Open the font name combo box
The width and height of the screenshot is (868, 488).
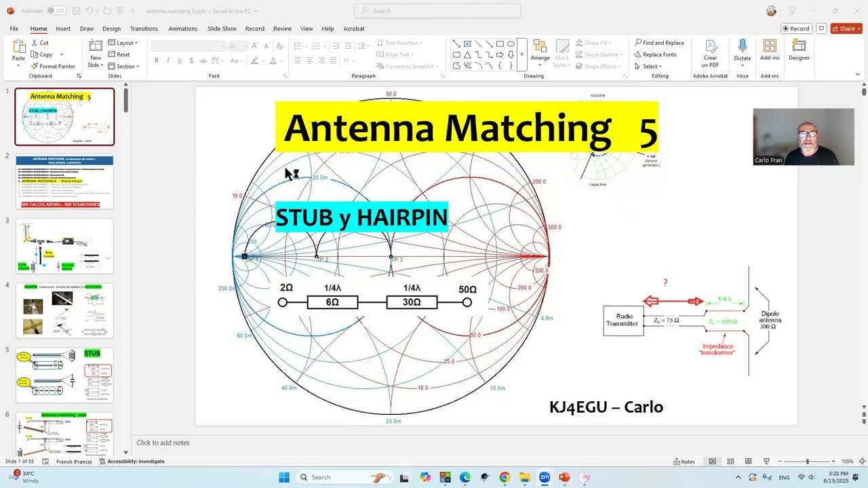(x=189, y=45)
